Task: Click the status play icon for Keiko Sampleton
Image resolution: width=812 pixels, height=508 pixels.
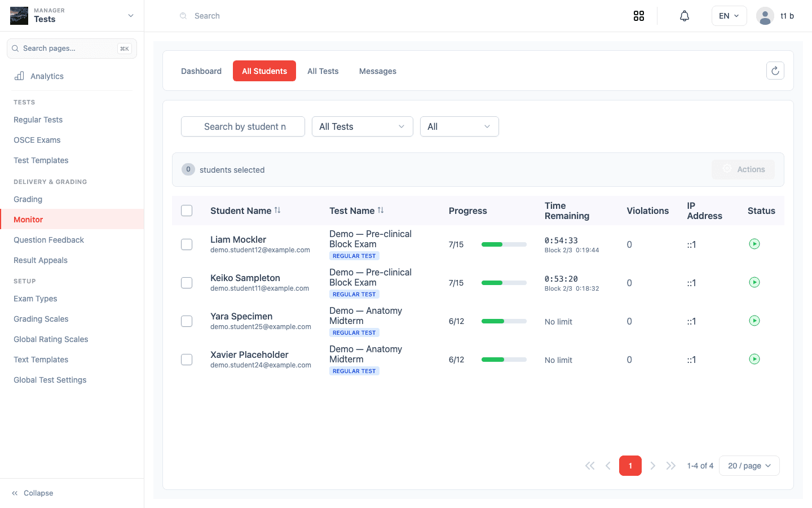Action: (754, 282)
